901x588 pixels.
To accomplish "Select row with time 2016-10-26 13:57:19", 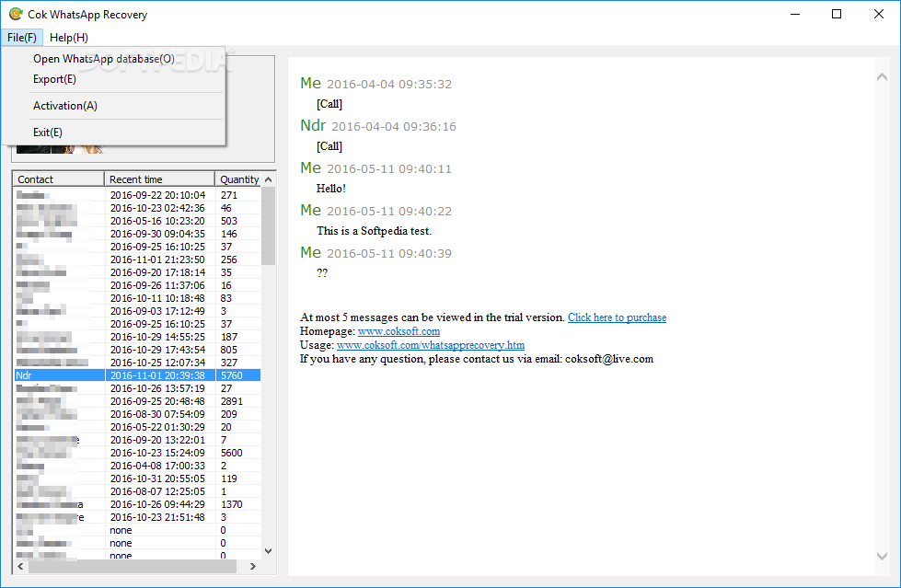I will (137, 388).
